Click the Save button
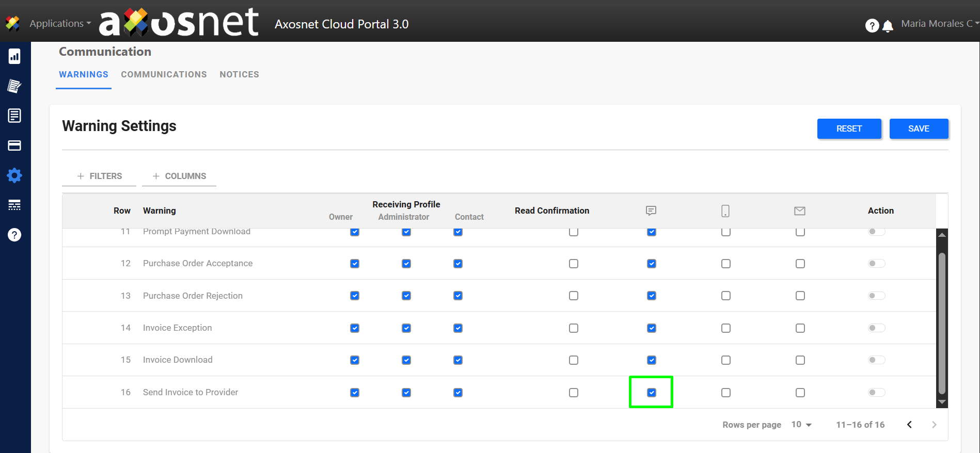The height and width of the screenshot is (453, 980). click(919, 128)
